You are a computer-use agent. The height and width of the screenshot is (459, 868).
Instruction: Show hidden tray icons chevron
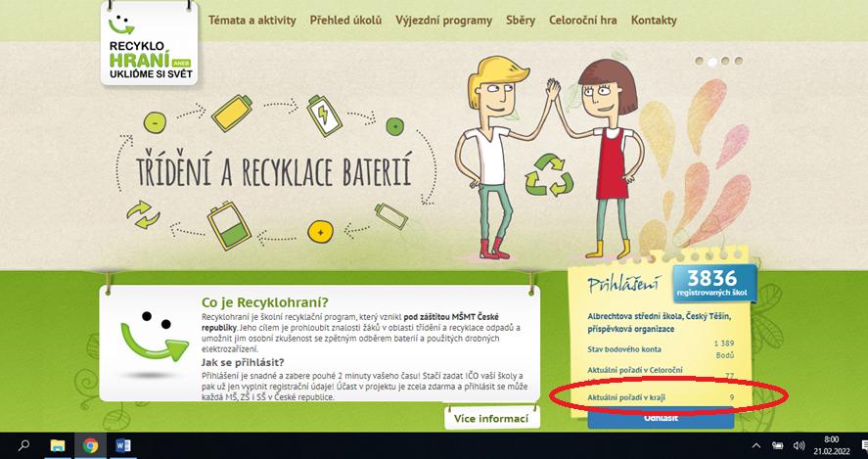[756, 445]
